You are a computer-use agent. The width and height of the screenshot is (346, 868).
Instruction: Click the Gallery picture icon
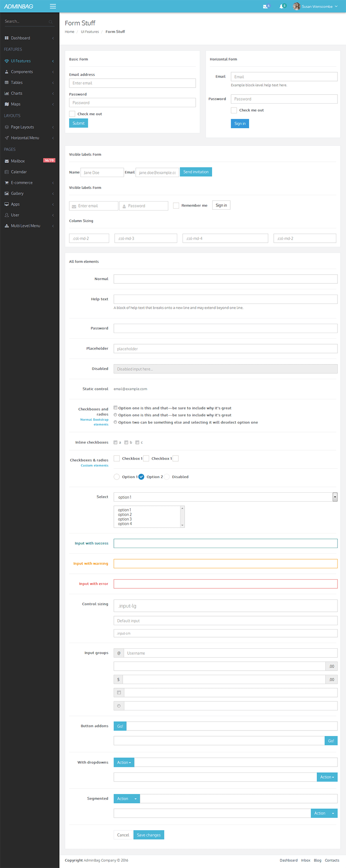coord(7,194)
